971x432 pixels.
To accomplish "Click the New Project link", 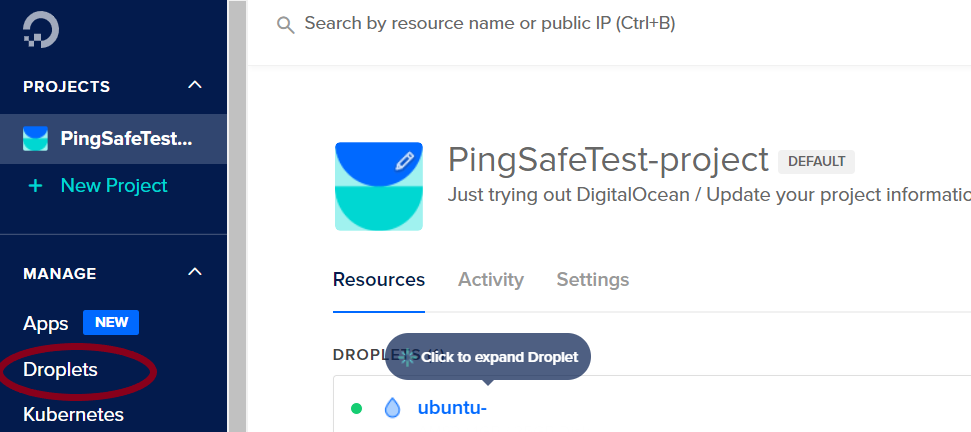I will (114, 186).
